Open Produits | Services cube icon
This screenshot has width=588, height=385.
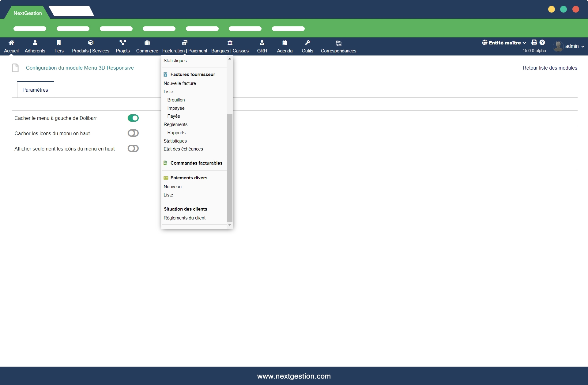(x=91, y=43)
